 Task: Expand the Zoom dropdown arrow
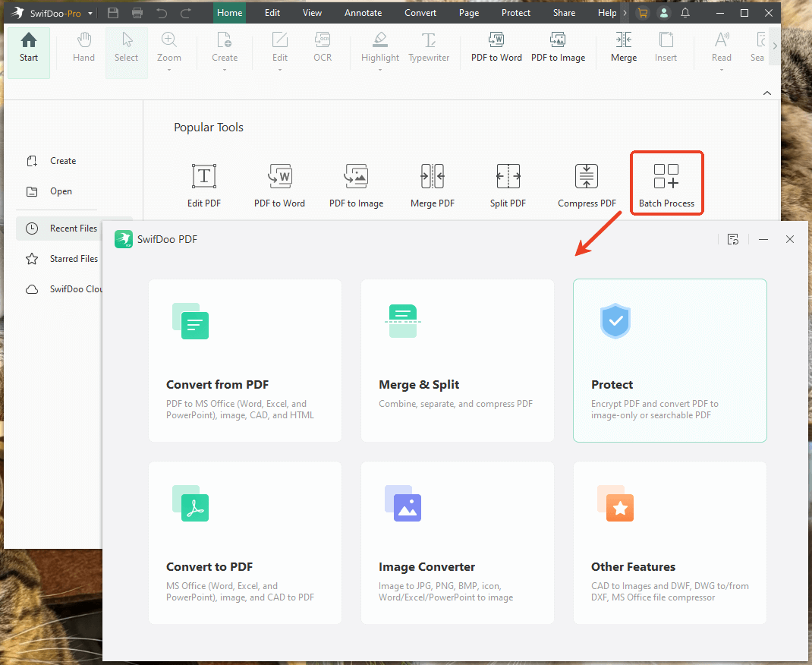(x=169, y=70)
